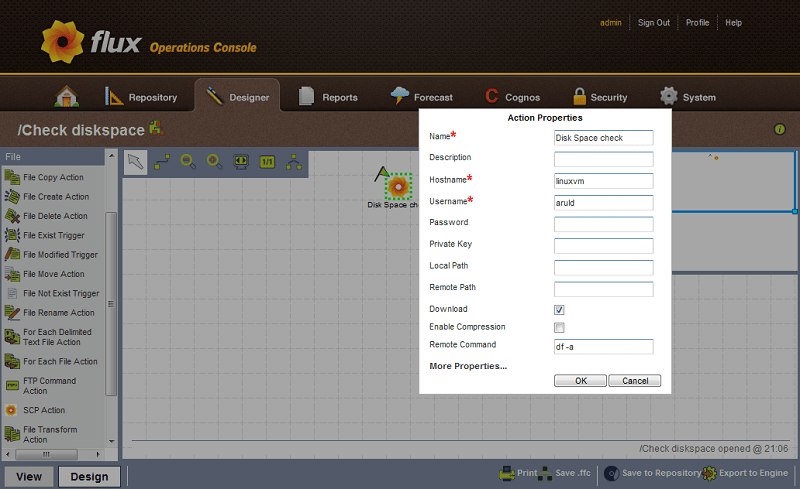Select the flow connector line tool
The image size is (800, 489).
point(162,162)
